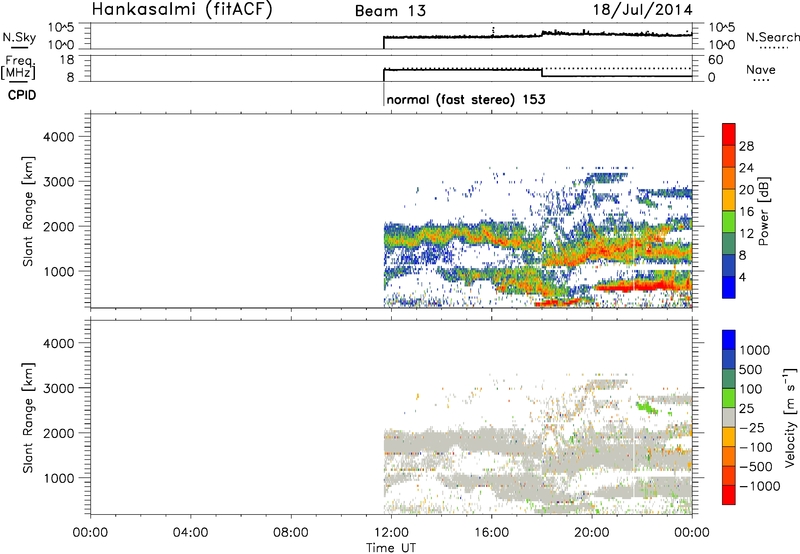Screen dimensions: 800x554
Task: Click the 04:00 time axis tick label
Action: (x=190, y=533)
